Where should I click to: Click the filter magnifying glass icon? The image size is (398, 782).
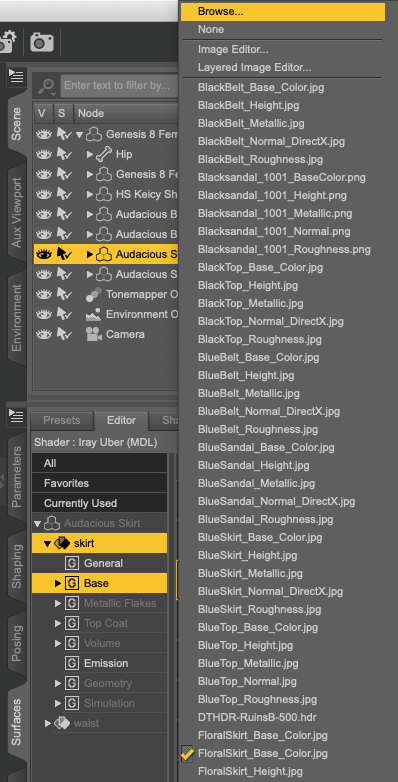[47, 86]
